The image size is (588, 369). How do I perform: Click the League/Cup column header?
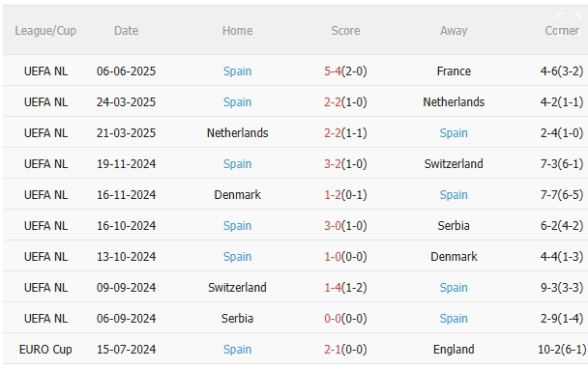pyautogui.click(x=45, y=31)
